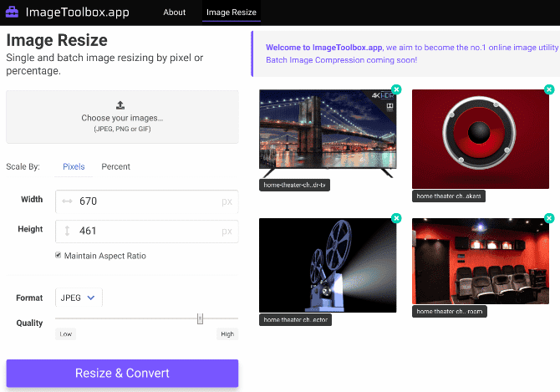Remove the TV image with its green X
Viewport: 560px width, 392px height.
click(x=396, y=89)
